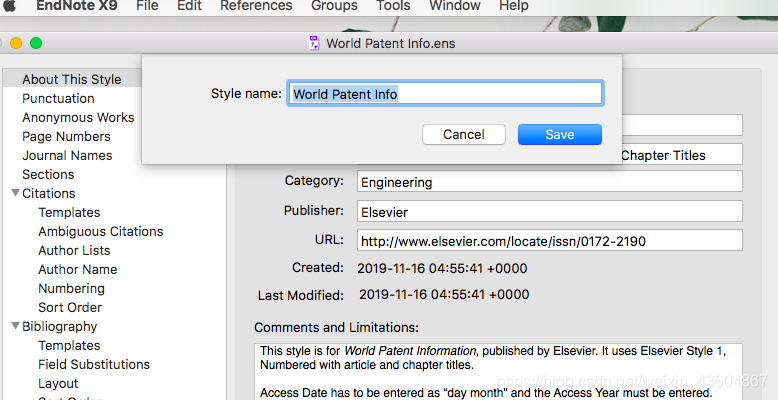Click the Style name text field
This screenshot has height=400, width=778.
tap(445, 93)
